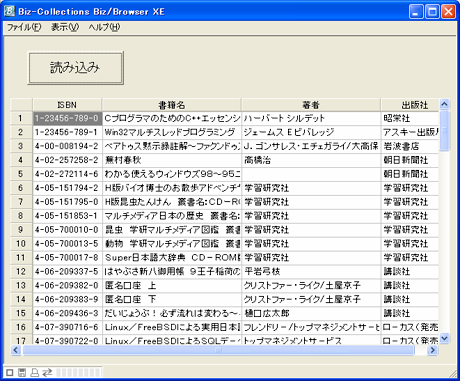This screenshot has width=460, height=381.
Task: Select the 著者 column header
Action: coord(311,105)
